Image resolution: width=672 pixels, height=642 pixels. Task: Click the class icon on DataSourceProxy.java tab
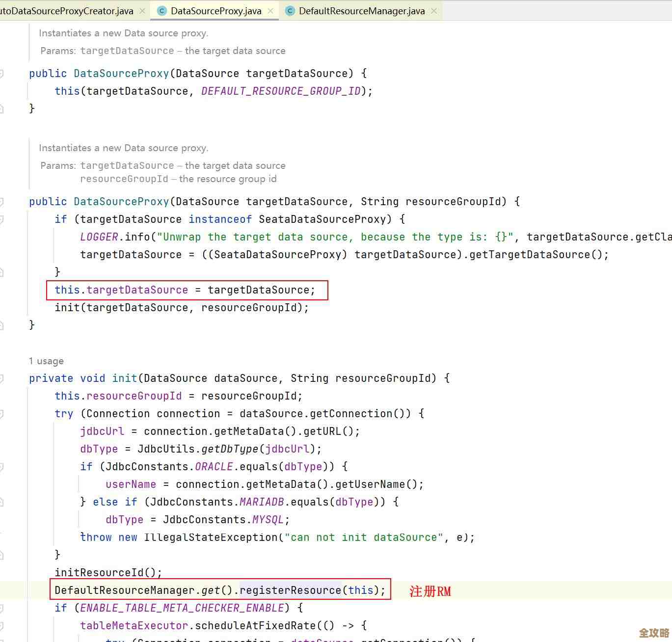(162, 11)
